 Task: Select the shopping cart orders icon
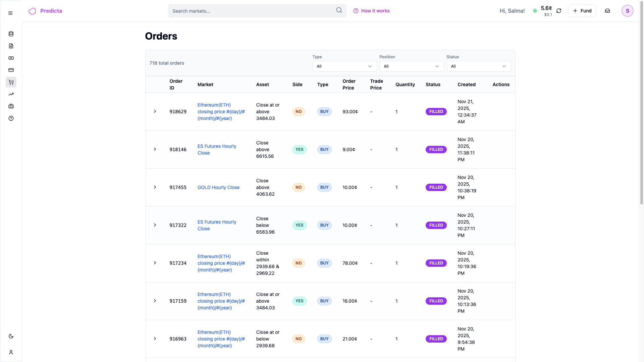(x=11, y=82)
